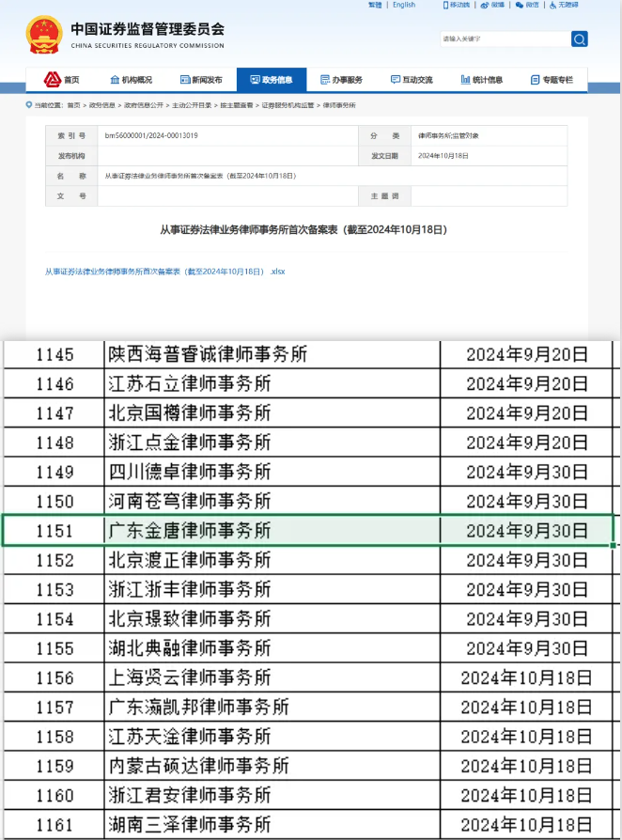Click serial number cell 1156
This screenshot has width=622, height=840.
coord(54,677)
